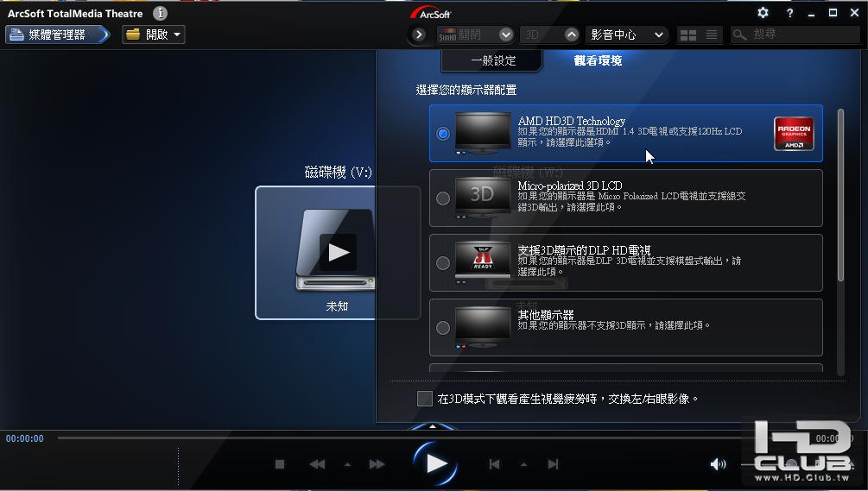Select 其他顯示器 radio button

443,327
